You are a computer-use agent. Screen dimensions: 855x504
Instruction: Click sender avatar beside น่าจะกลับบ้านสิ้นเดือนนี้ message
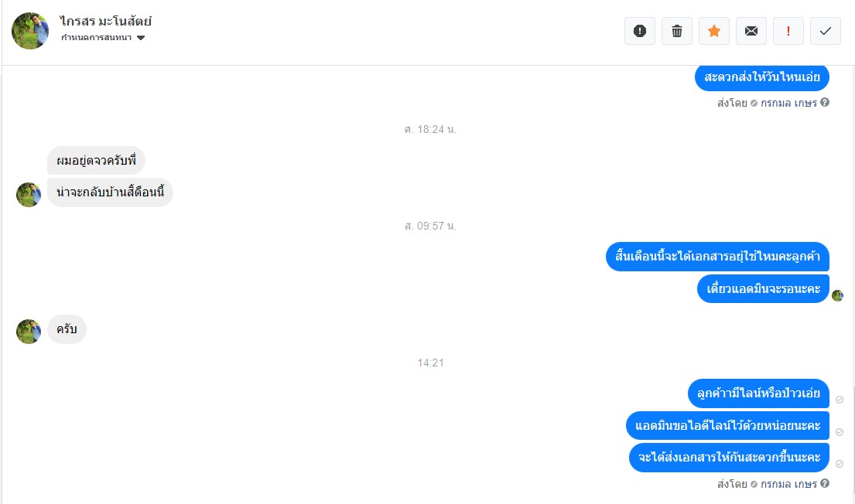pyautogui.click(x=29, y=195)
